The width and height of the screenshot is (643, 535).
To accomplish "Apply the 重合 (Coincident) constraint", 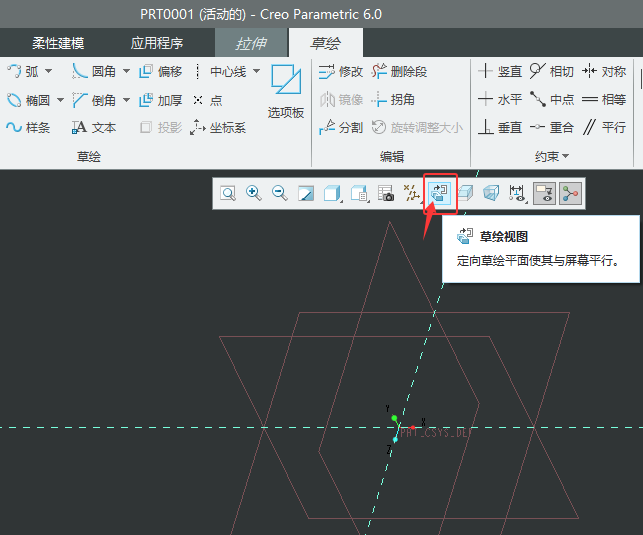I will point(552,127).
